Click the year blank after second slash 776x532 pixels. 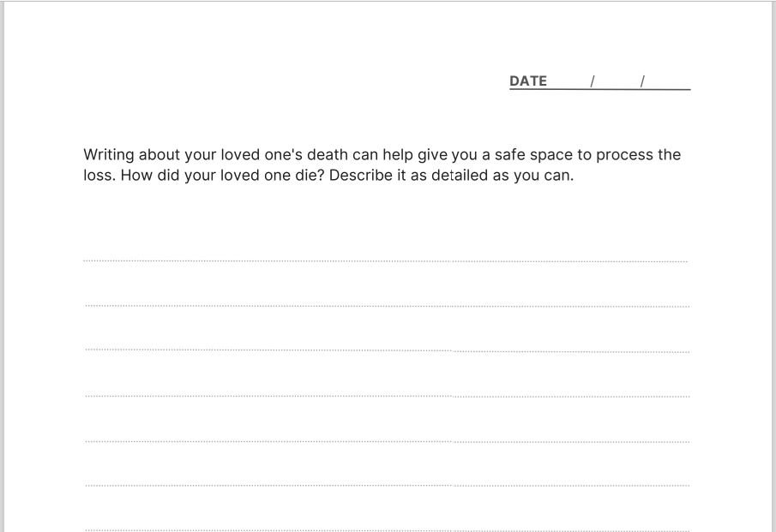click(667, 82)
